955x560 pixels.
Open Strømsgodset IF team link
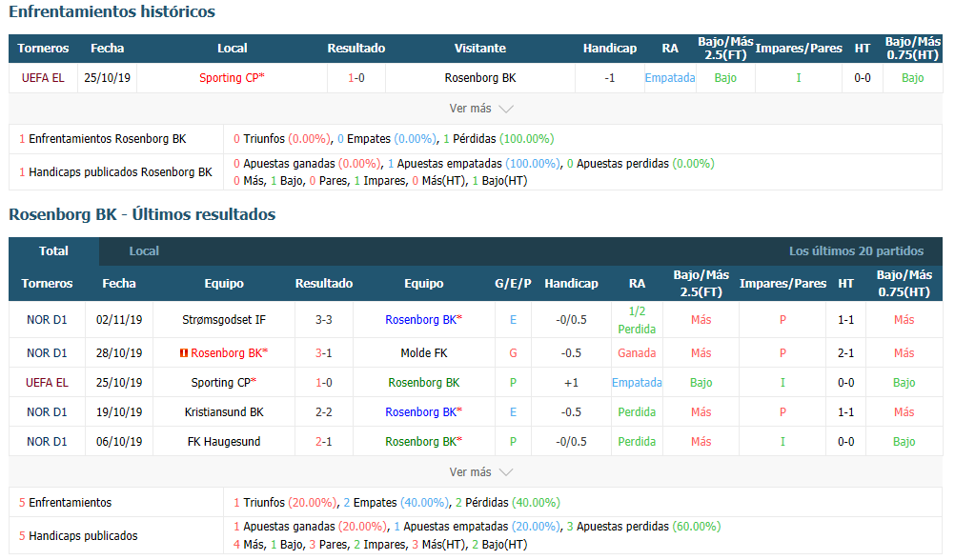(224, 320)
